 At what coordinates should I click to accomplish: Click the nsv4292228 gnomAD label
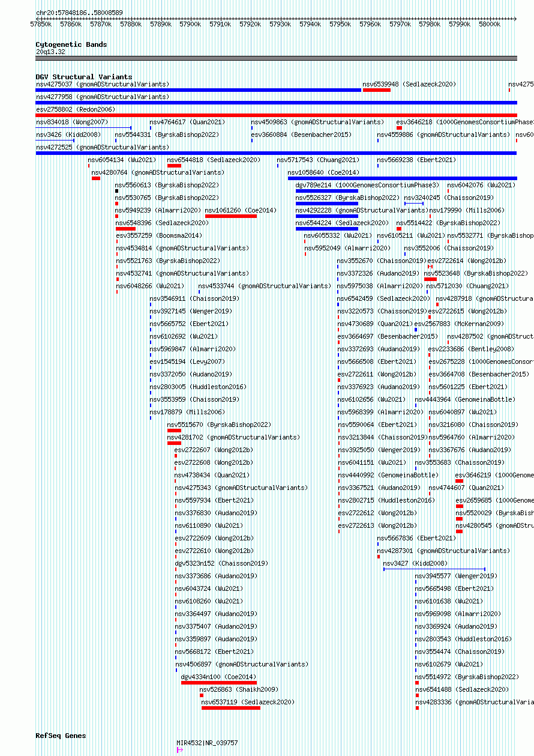tap(362, 210)
